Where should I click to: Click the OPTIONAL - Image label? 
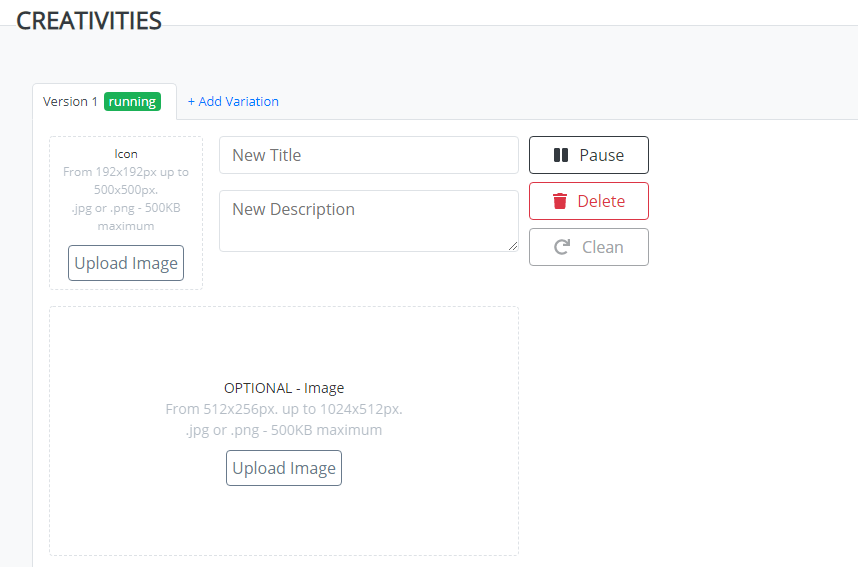pos(284,388)
